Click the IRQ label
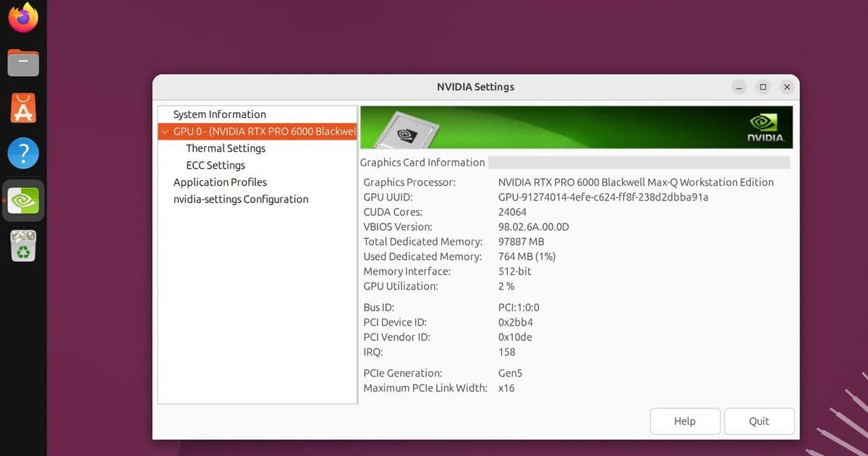868x456 pixels. click(x=373, y=352)
